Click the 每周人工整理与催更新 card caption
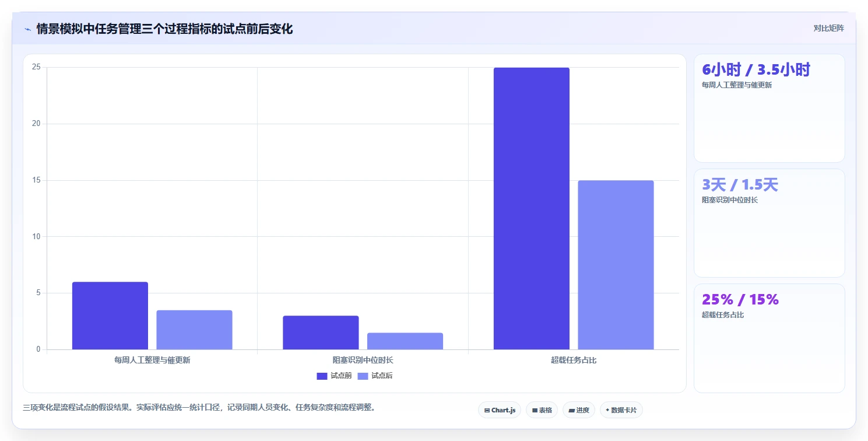 pyautogui.click(x=737, y=85)
